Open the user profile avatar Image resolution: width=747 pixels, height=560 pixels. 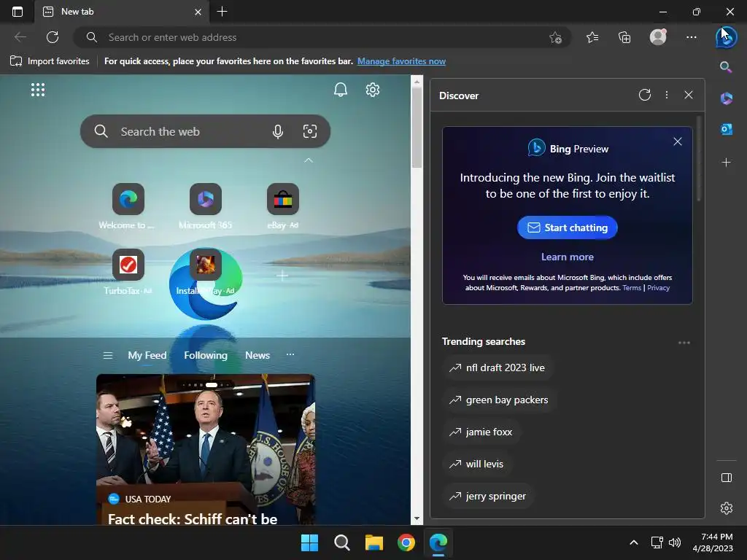pyautogui.click(x=658, y=37)
